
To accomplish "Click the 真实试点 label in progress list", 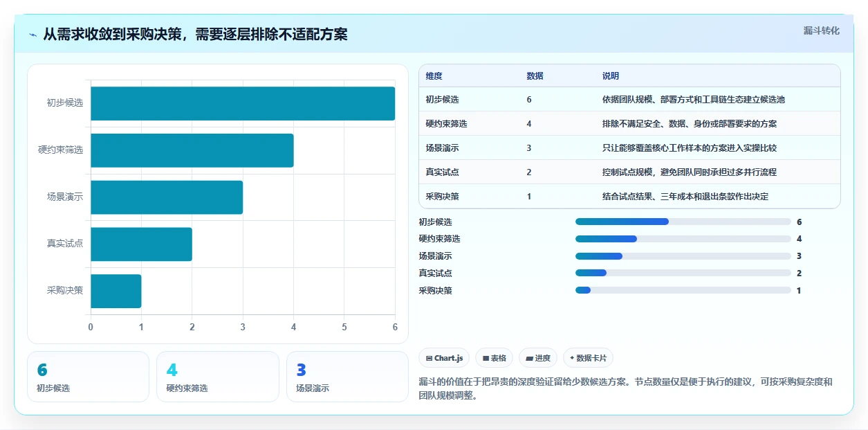I will [x=436, y=273].
